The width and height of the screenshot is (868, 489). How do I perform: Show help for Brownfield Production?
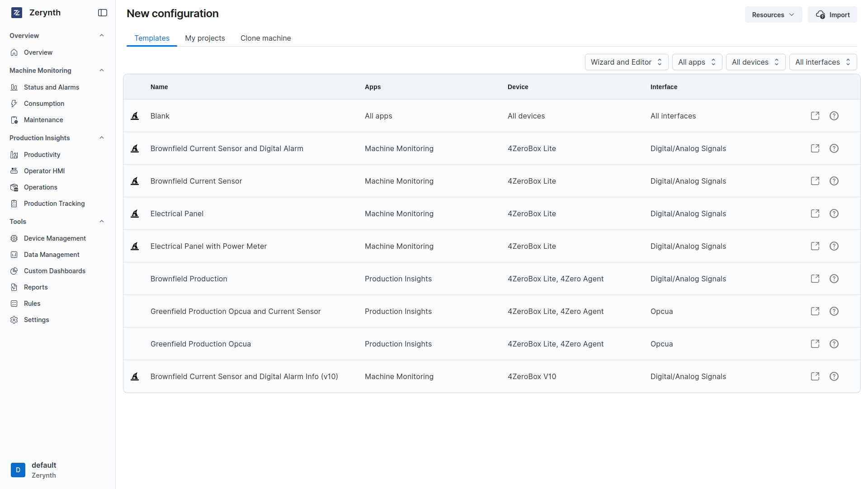pyautogui.click(x=834, y=279)
